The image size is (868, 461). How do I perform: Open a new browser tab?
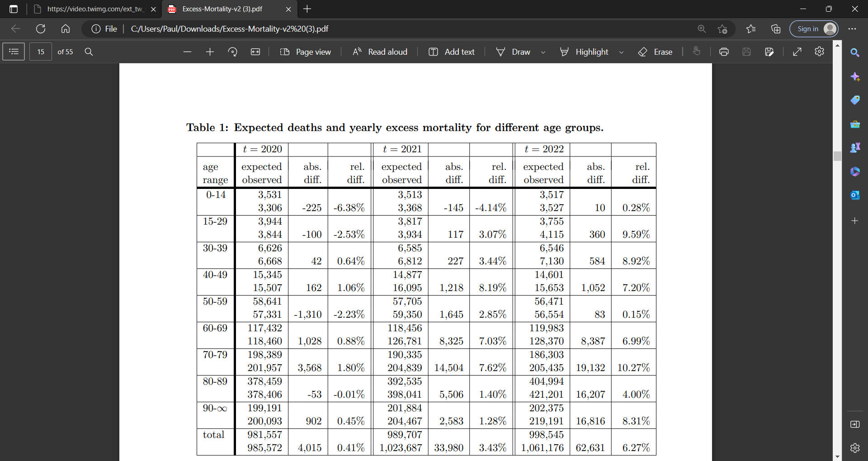coord(307,9)
